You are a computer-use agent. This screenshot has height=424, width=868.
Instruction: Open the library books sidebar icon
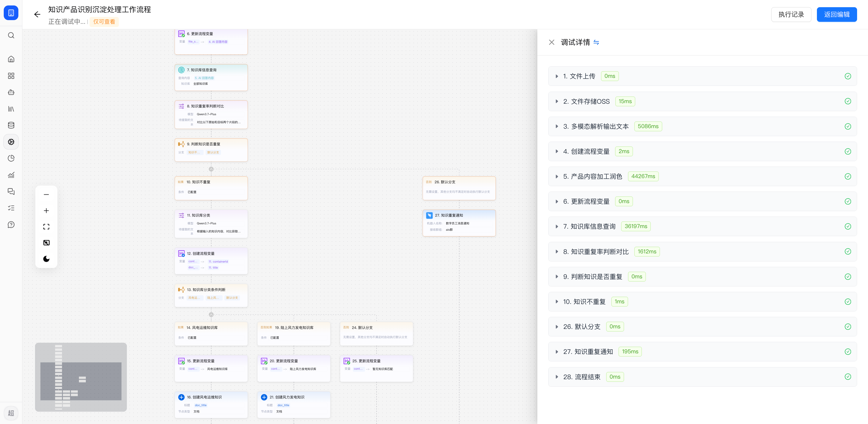pos(11,109)
